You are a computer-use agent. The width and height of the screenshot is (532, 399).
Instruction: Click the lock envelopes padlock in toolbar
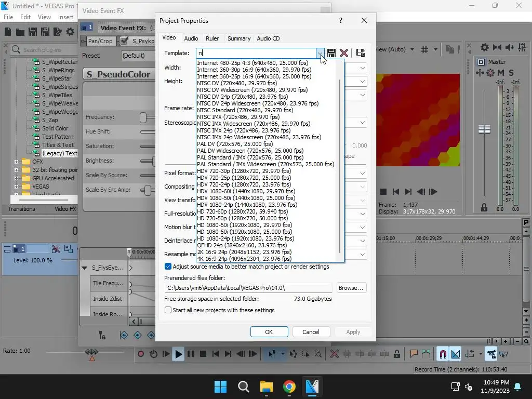(x=396, y=354)
